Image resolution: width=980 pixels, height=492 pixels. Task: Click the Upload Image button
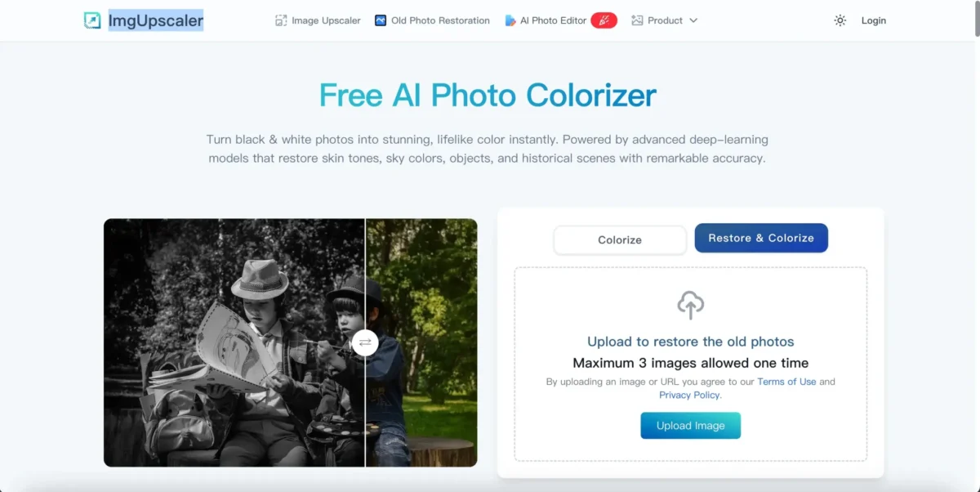[691, 426]
